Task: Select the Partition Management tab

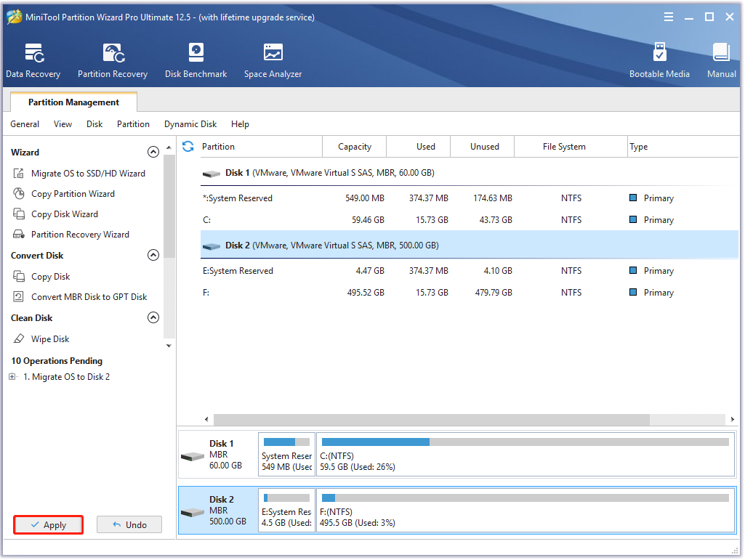Action: pyautogui.click(x=73, y=102)
